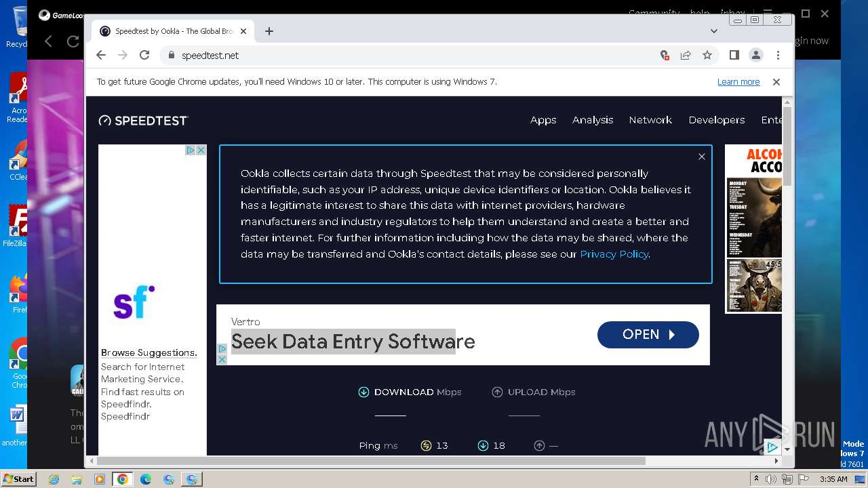Close the Speedtest by Ookla tab
The image size is (868, 488).
point(243,31)
